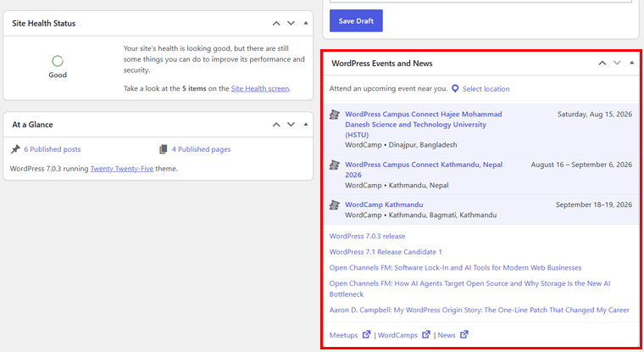
Task: Open 4 Published pages link
Action: coord(202,149)
